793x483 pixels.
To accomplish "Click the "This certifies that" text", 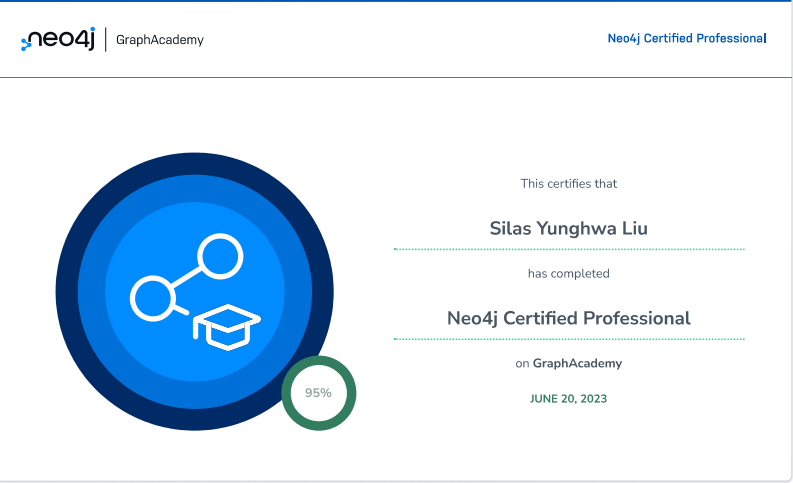I will (x=569, y=184).
